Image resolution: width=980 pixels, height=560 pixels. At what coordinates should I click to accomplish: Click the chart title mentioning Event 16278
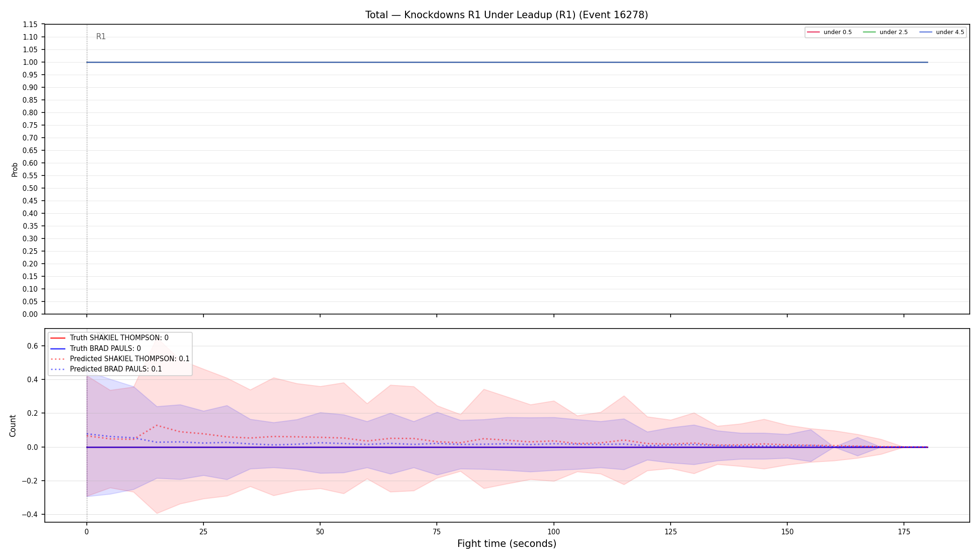pos(506,15)
